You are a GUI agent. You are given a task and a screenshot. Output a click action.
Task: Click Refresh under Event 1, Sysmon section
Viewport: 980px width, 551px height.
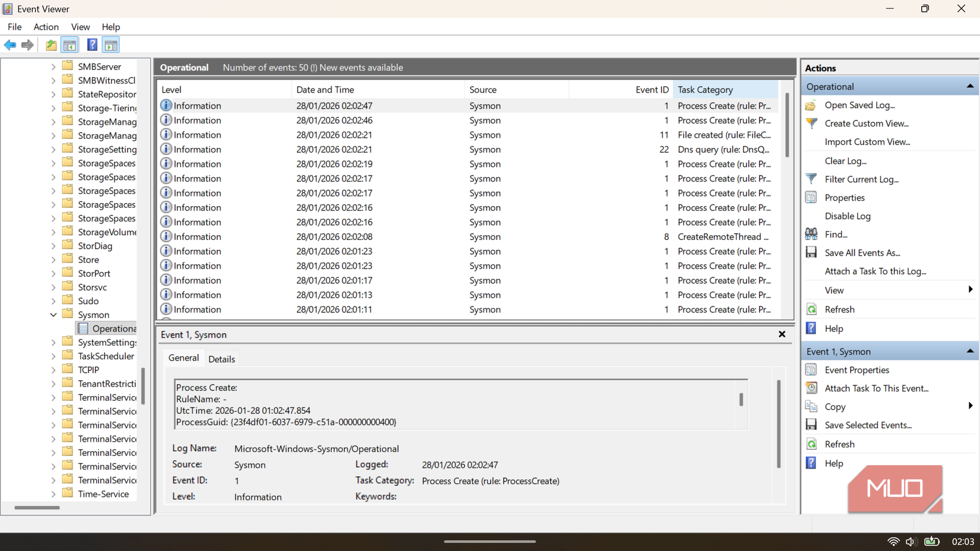[839, 444]
